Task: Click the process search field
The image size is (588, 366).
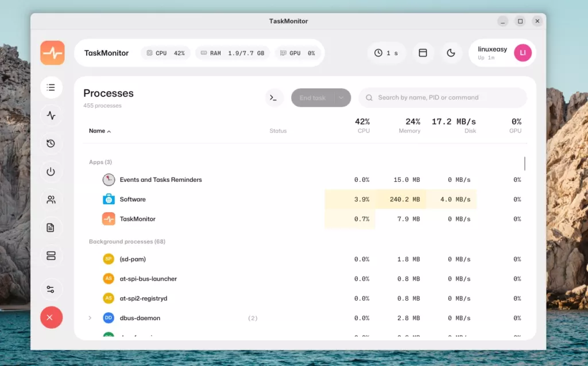Action: pyautogui.click(x=443, y=98)
